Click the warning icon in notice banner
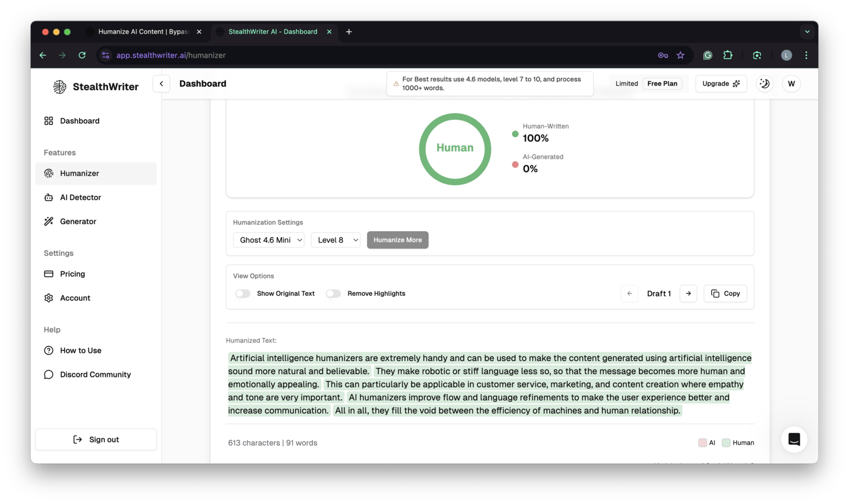 point(396,83)
